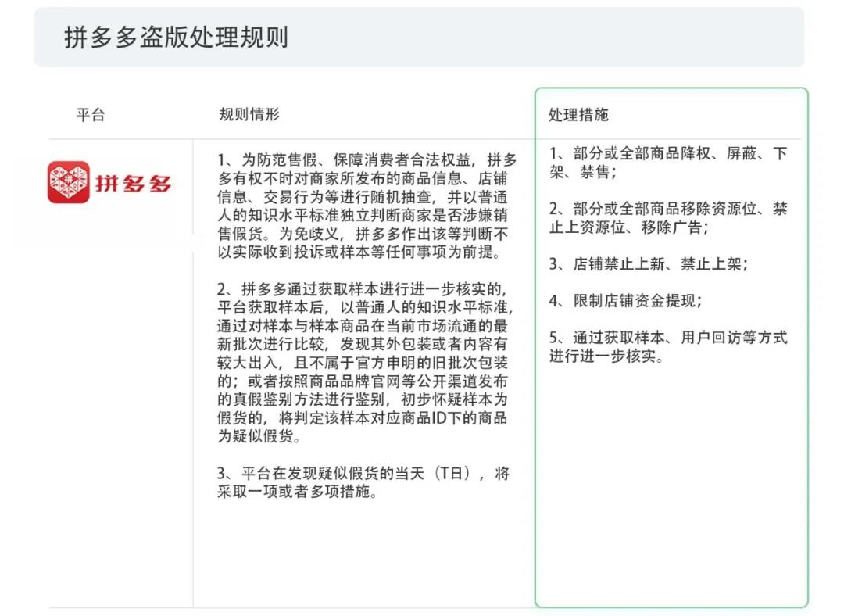
Task: Click measure 4 限制店铺资金提现
Action: [626, 300]
